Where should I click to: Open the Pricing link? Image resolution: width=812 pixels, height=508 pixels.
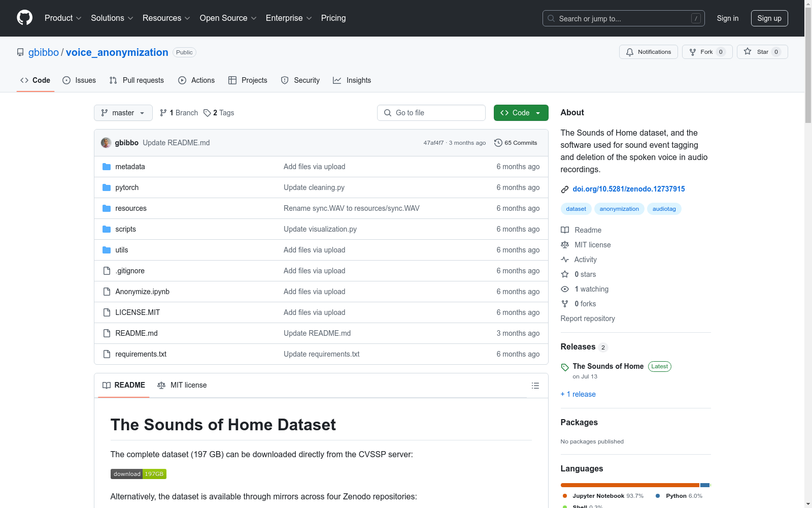pos(333,18)
